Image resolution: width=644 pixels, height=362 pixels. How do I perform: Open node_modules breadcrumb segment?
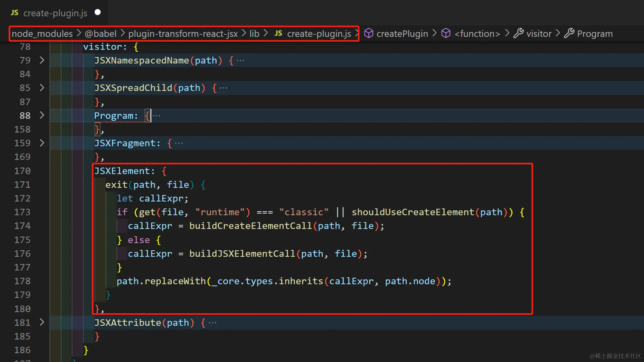(x=42, y=34)
